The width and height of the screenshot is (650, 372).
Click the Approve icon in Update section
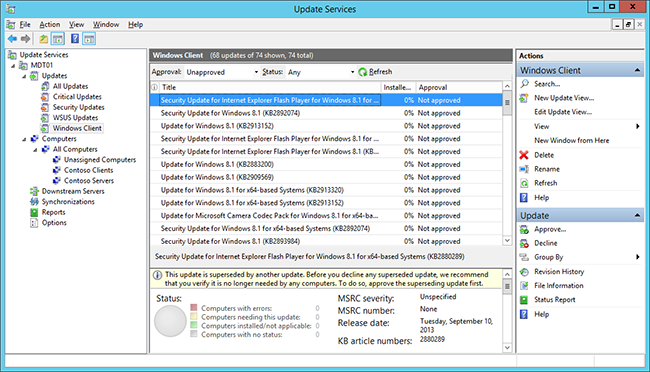[524, 229]
